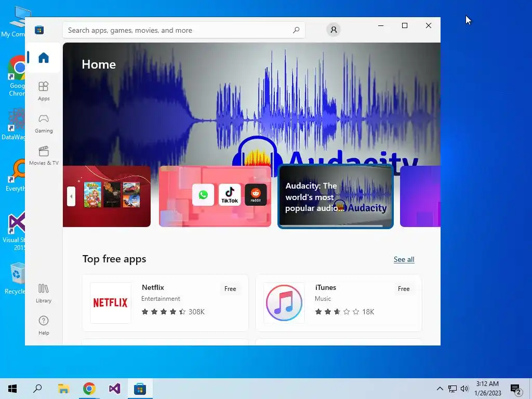Open the user account profile icon
This screenshot has height=399, width=532.
334,30
